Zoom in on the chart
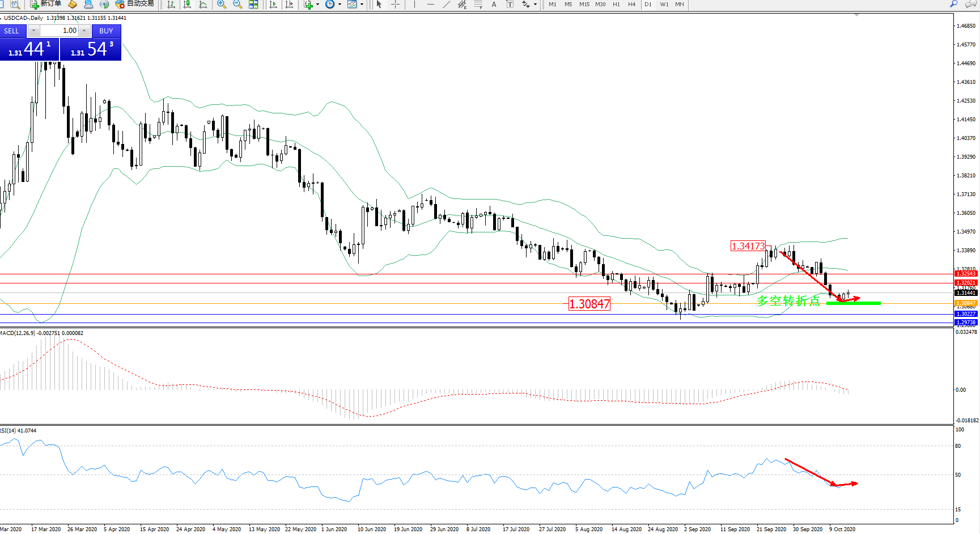Viewport: 980px width, 534px height. pos(222,5)
